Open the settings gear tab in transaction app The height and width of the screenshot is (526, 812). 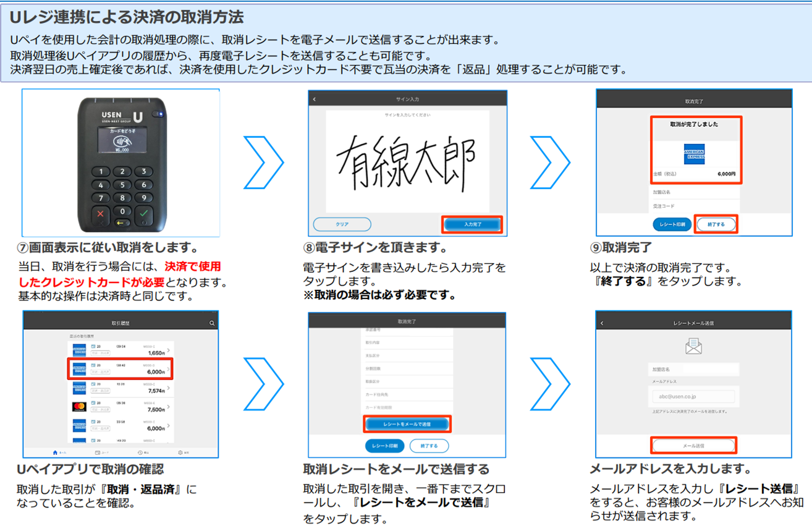pyautogui.click(x=180, y=452)
